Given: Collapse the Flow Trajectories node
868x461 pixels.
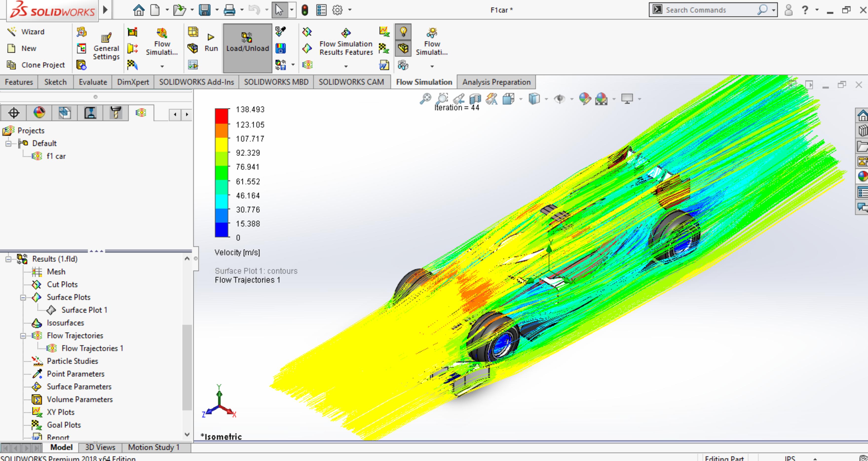Looking at the screenshot, I should point(23,336).
